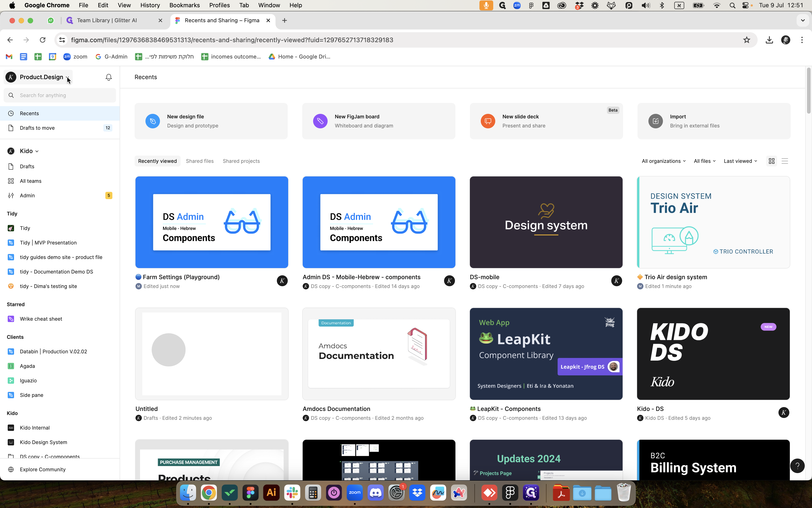The image size is (812, 508).
Task: Open the G-Admin bookmark
Action: point(111,56)
